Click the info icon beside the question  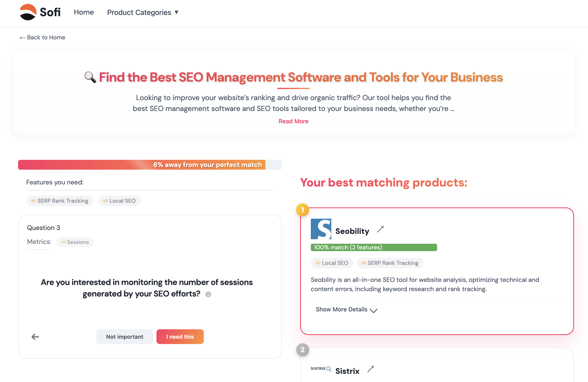[x=208, y=294]
